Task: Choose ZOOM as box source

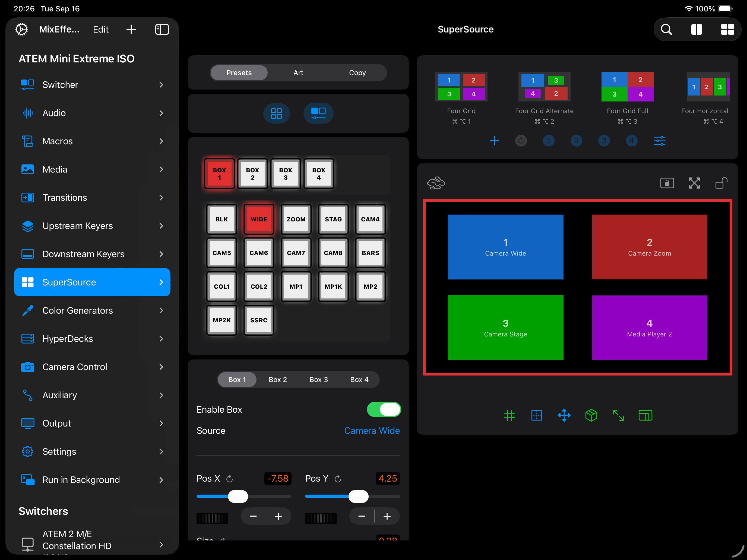Action: 296,219
